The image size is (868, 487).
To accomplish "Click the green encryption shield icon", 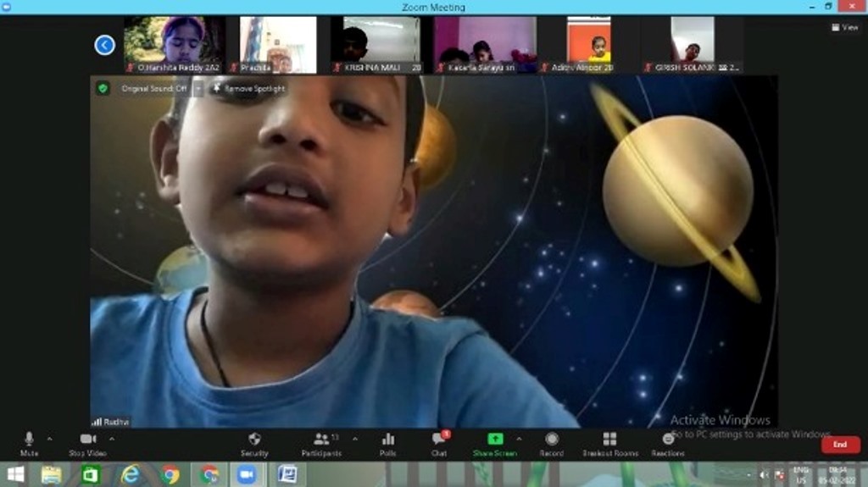I will click(103, 88).
